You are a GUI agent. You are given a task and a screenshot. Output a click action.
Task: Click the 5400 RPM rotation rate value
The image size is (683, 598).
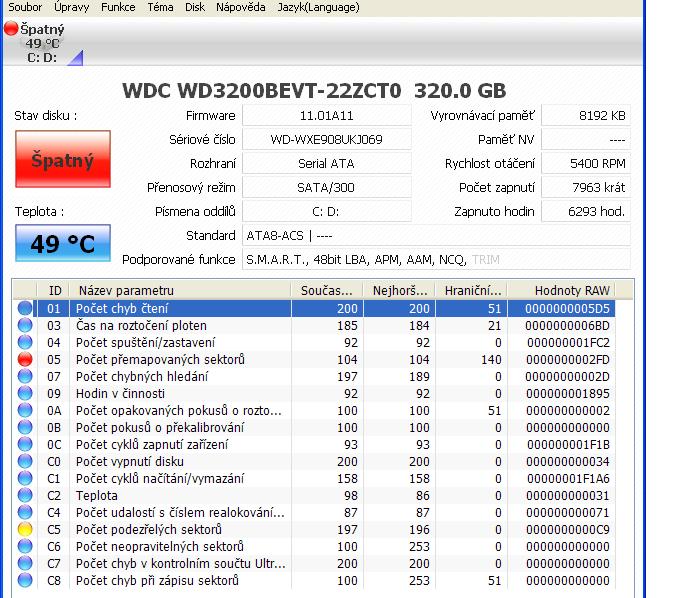(x=586, y=164)
